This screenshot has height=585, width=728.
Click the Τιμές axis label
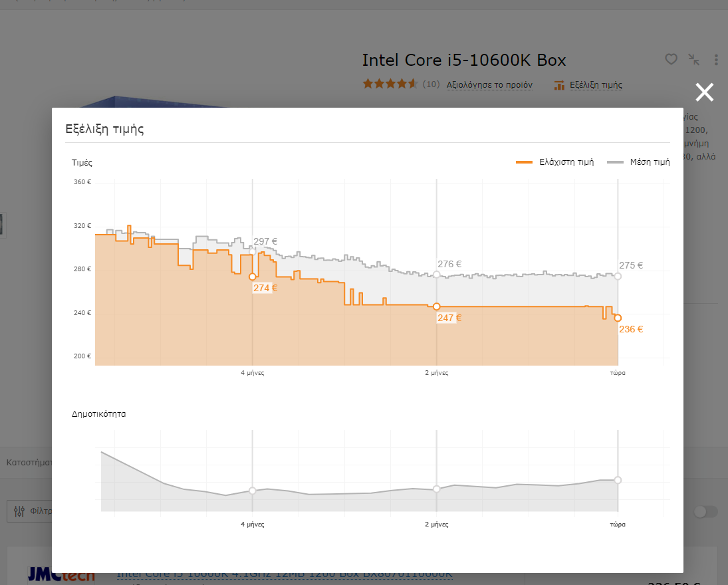tap(82, 162)
